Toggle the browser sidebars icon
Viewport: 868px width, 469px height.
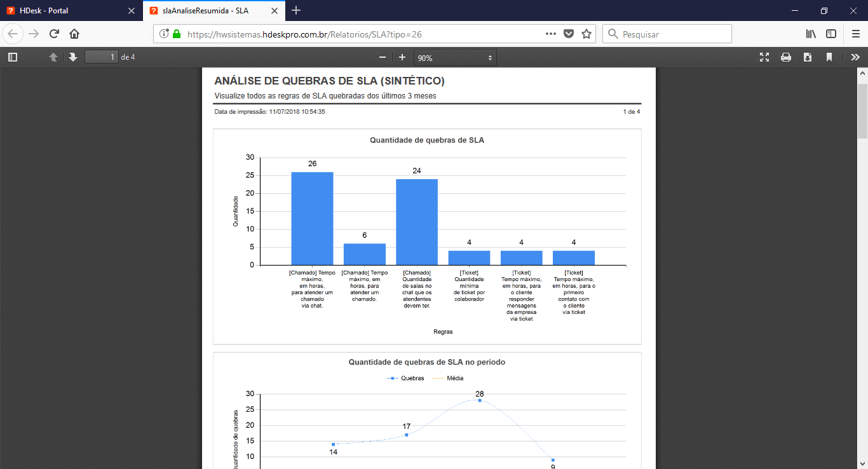831,34
